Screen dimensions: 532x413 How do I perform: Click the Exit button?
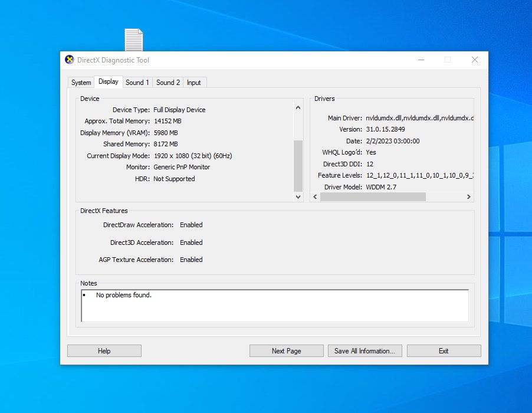pyautogui.click(x=444, y=351)
